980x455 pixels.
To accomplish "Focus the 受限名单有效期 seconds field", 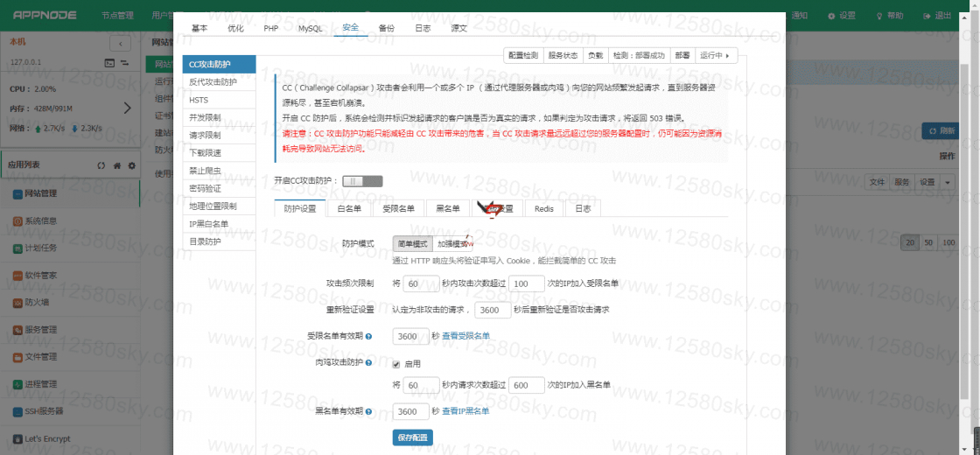I will pyautogui.click(x=410, y=336).
